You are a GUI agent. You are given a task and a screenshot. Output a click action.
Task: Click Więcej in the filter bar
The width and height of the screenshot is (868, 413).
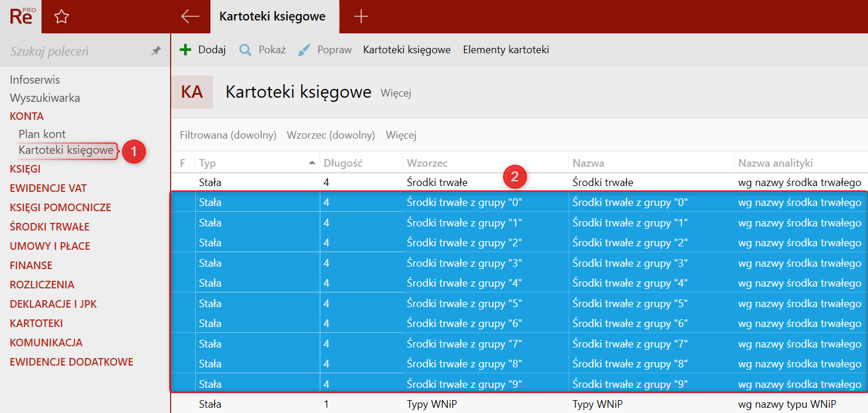tap(401, 135)
